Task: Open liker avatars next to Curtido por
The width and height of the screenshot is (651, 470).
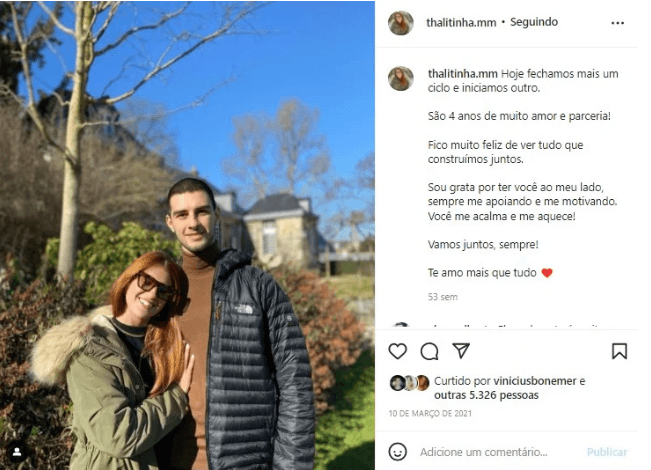Action: click(x=409, y=383)
